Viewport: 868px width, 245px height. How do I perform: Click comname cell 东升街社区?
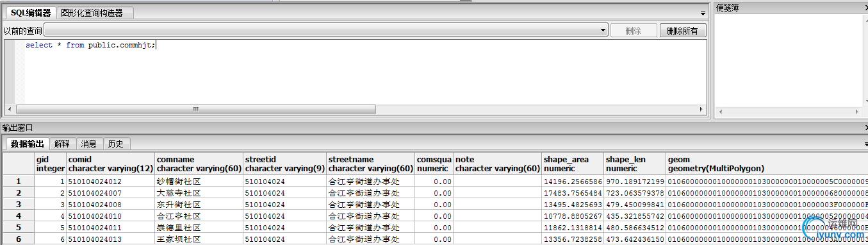click(199, 204)
